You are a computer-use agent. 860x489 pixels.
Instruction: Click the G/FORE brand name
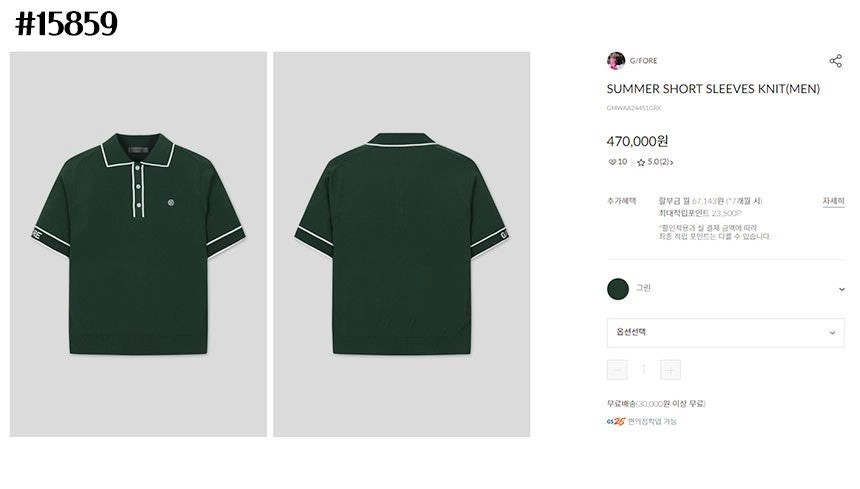643,60
